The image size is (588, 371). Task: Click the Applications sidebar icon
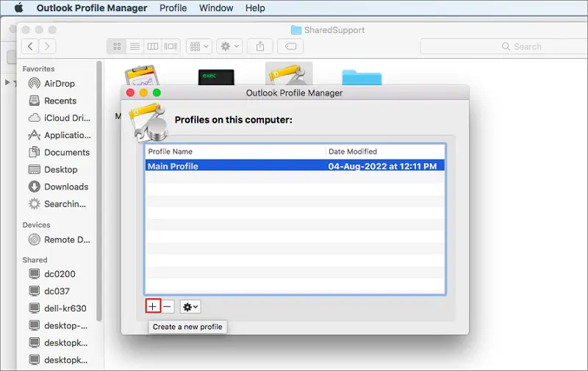coord(34,135)
